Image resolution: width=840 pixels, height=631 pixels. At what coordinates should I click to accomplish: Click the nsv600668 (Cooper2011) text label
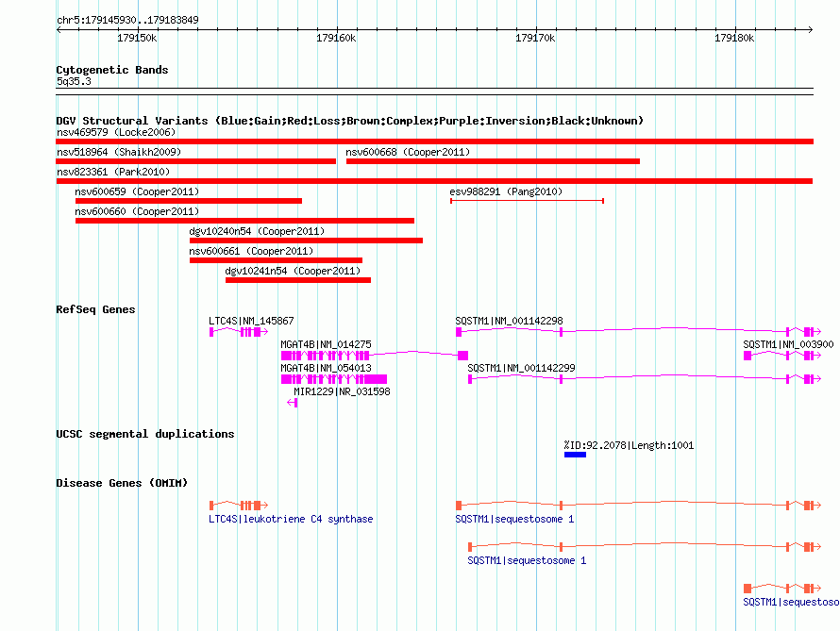[x=408, y=152]
